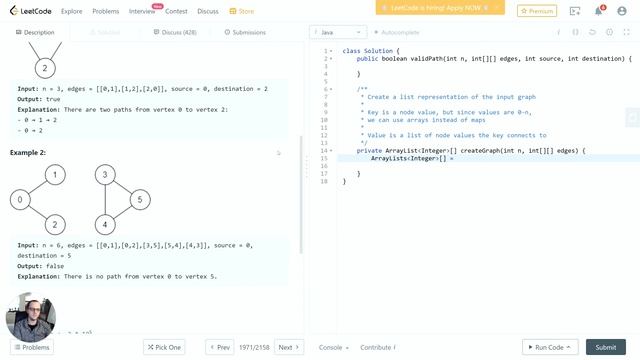Image resolution: width=640 pixels, height=360 pixels.
Task: Close the LeetCode hiring banner
Action: pyautogui.click(x=496, y=8)
